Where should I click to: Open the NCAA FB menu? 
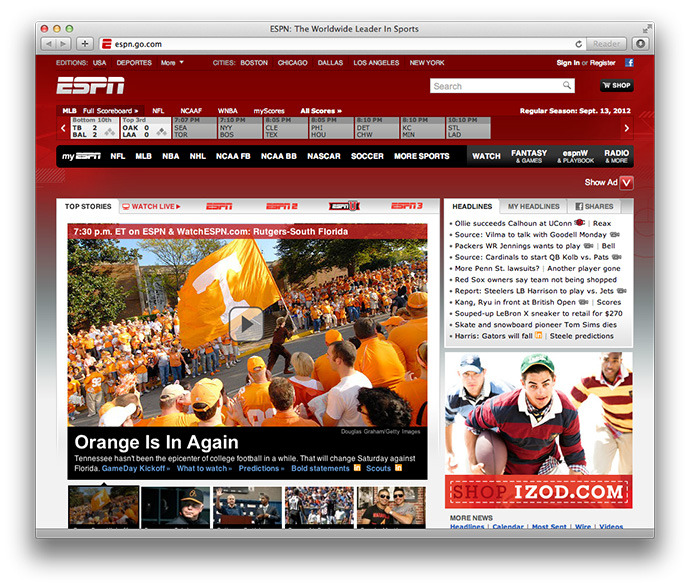click(x=233, y=156)
